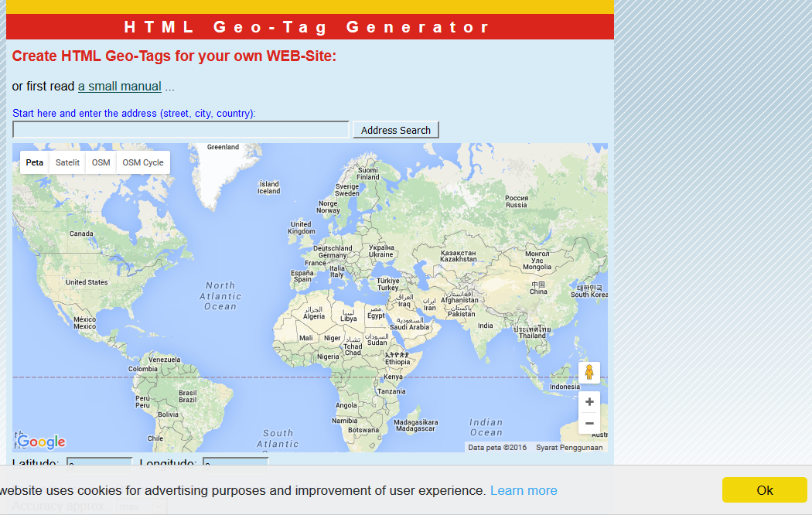This screenshot has height=515, width=812.
Task: Zoom out using the minus icon
Action: click(589, 422)
